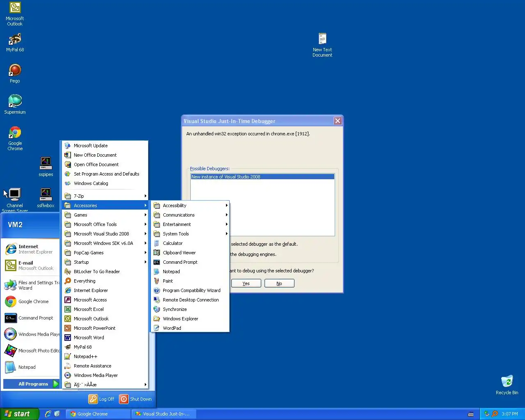Open Files and Settings Transfer Wizard

point(31,285)
